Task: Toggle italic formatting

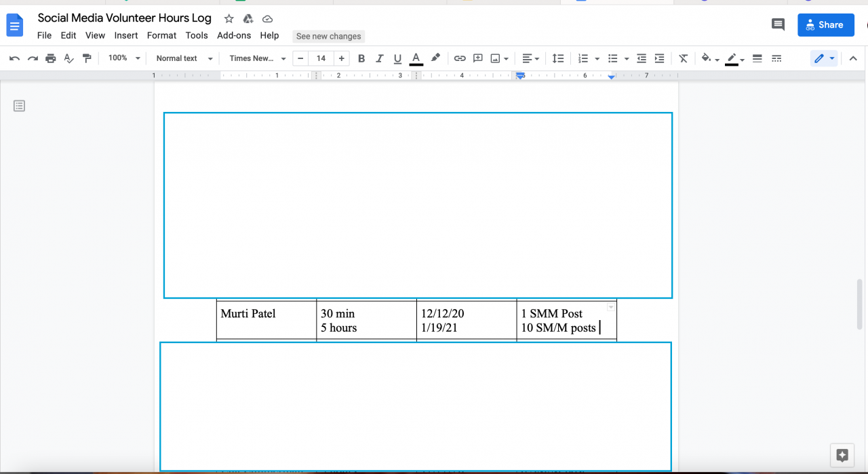Action: (x=380, y=58)
